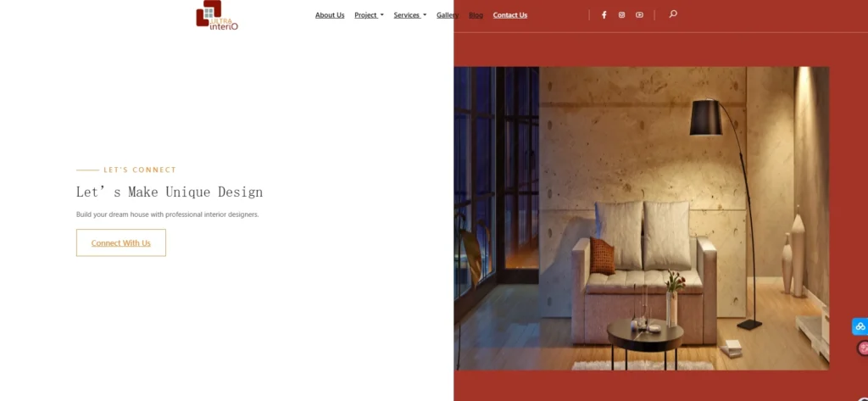Expand the Services dropdown menu
Screen dimensions: 868x401
click(x=410, y=15)
